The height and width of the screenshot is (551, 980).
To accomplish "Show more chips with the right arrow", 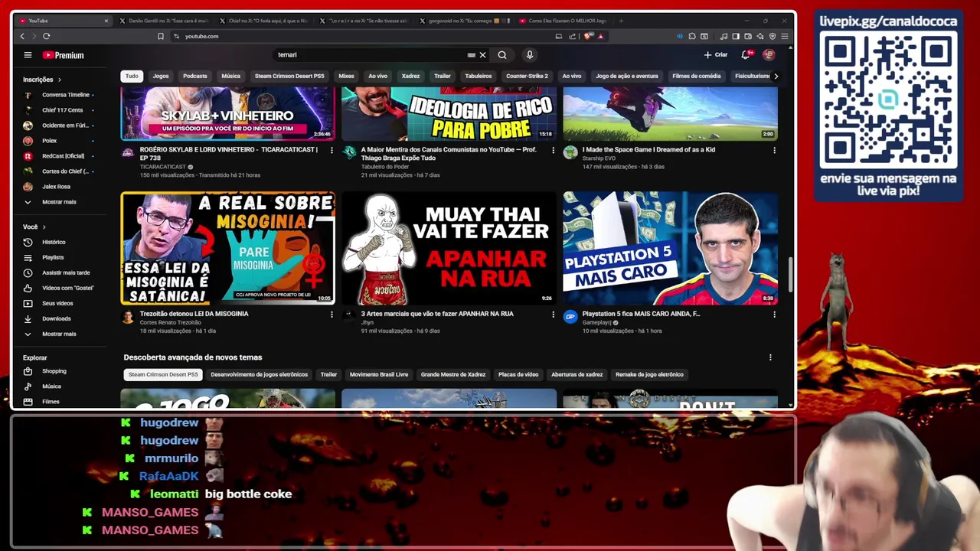I will pyautogui.click(x=776, y=76).
